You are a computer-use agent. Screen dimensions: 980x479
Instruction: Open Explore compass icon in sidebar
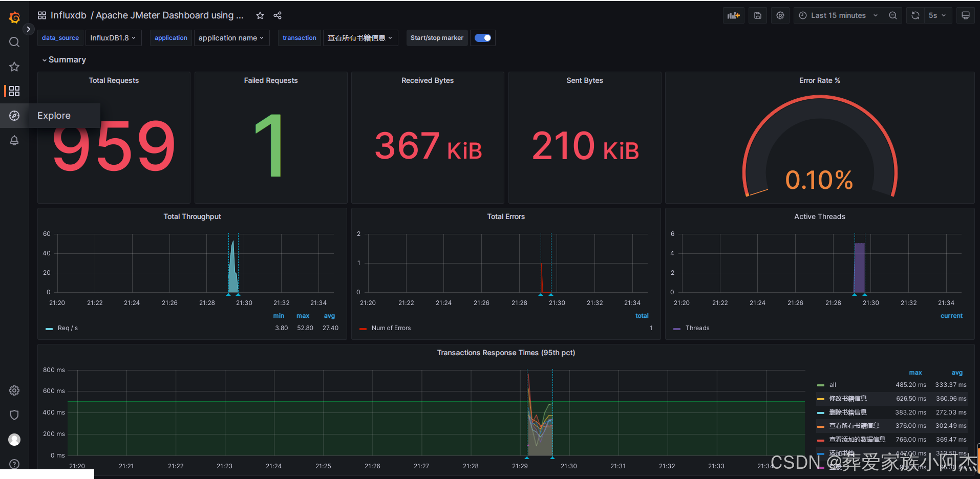14,116
